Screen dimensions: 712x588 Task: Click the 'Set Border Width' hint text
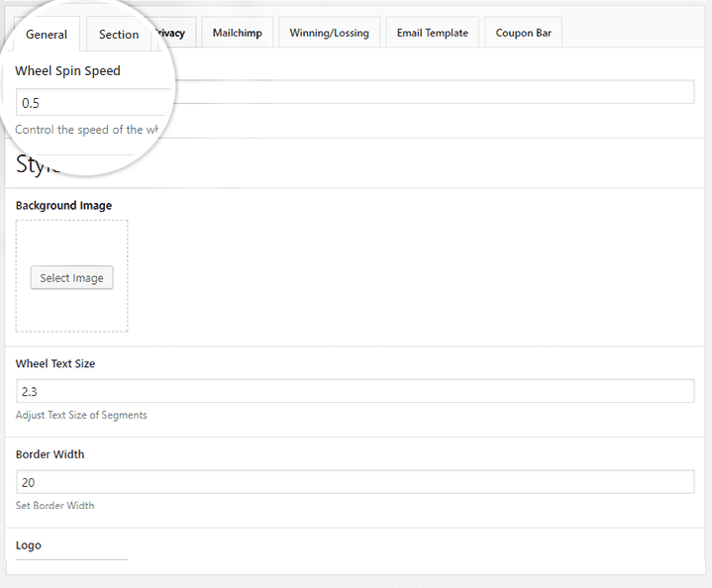pyautogui.click(x=55, y=506)
